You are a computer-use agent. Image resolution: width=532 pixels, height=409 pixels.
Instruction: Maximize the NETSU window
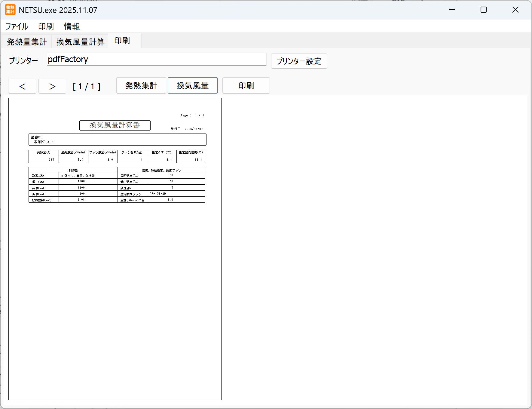[483, 10]
